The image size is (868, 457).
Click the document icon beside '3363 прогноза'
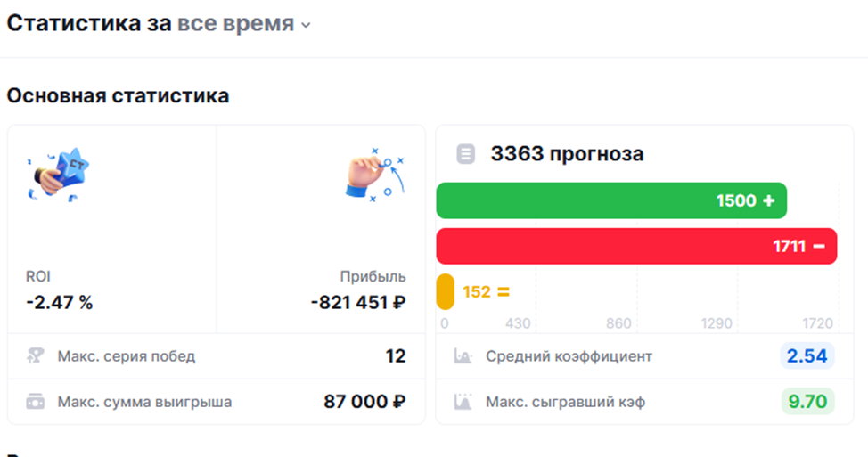click(x=465, y=154)
